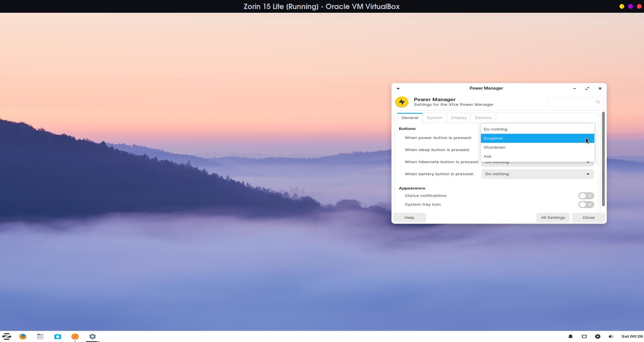644x342 pixels.
Task: Select Suspend from the dropdown list
Action: pos(537,138)
